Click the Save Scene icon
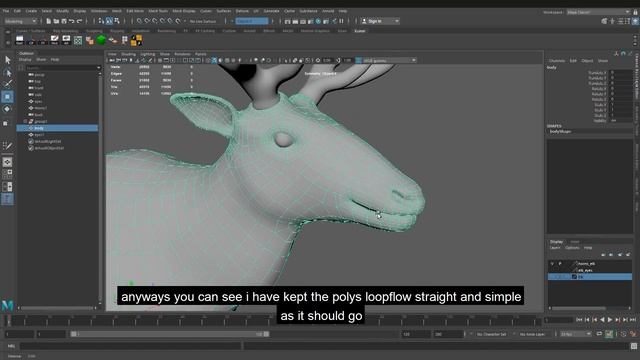 coord(64,21)
